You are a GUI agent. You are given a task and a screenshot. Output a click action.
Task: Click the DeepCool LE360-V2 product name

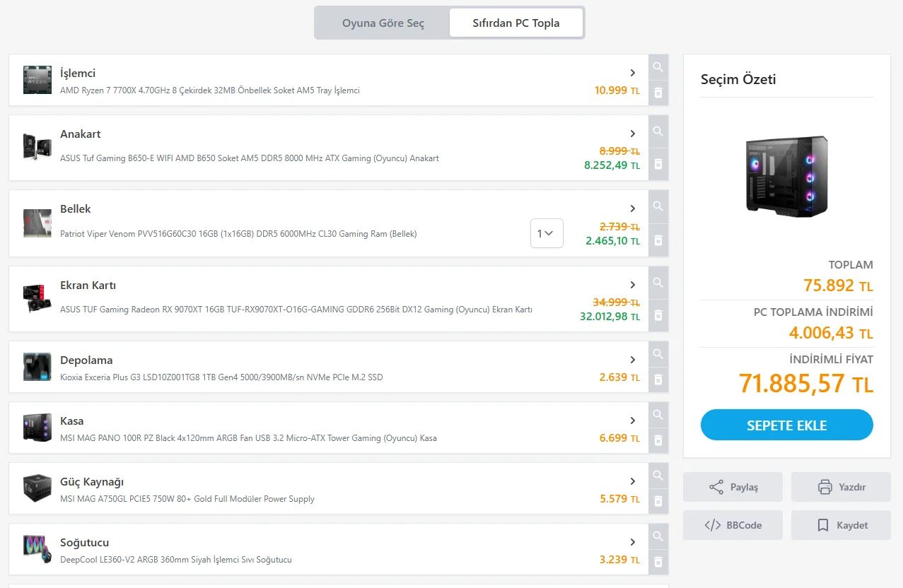[176, 560]
